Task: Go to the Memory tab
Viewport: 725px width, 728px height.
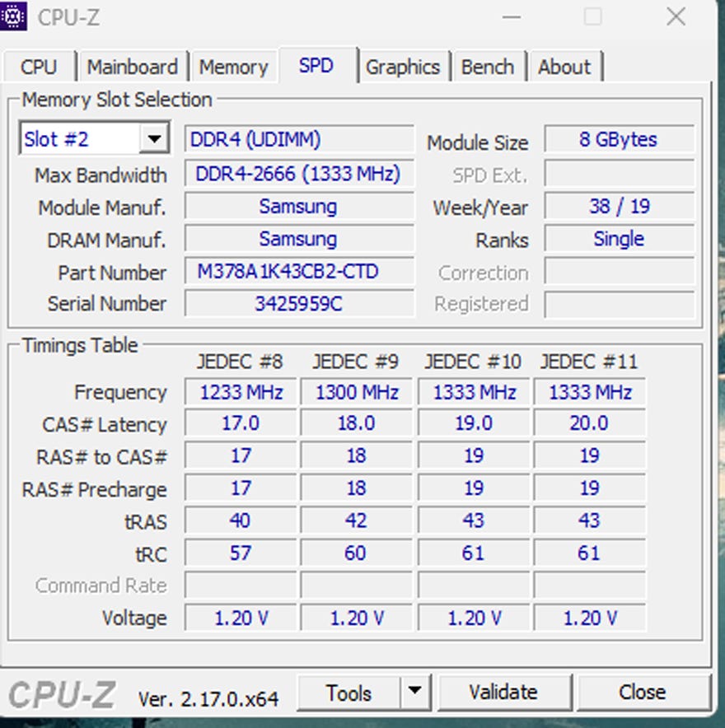Action: click(234, 67)
